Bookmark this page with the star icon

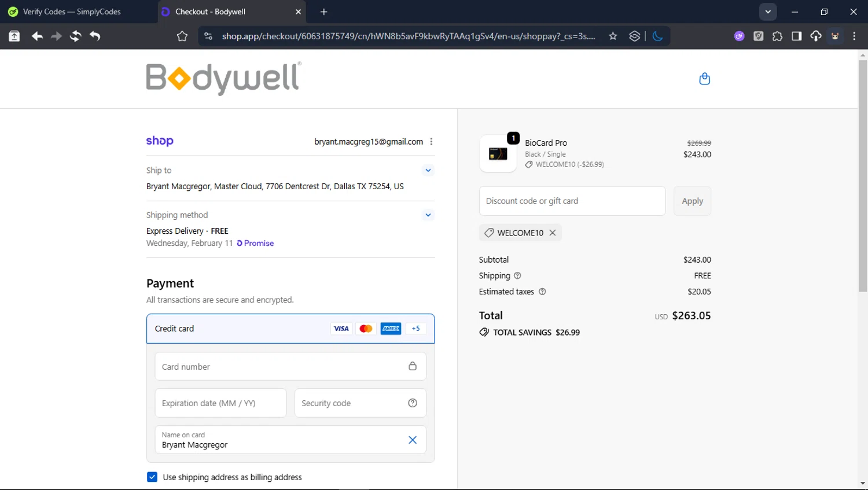[x=613, y=36]
